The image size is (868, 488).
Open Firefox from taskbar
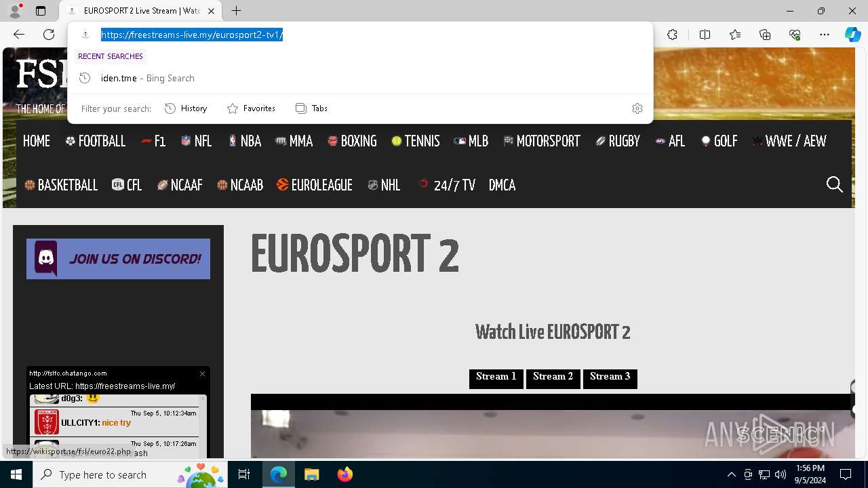344,474
